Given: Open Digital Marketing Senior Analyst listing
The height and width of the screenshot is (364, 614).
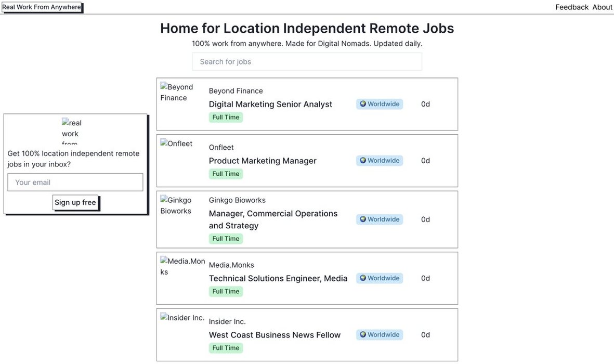Looking at the screenshot, I should point(270,105).
